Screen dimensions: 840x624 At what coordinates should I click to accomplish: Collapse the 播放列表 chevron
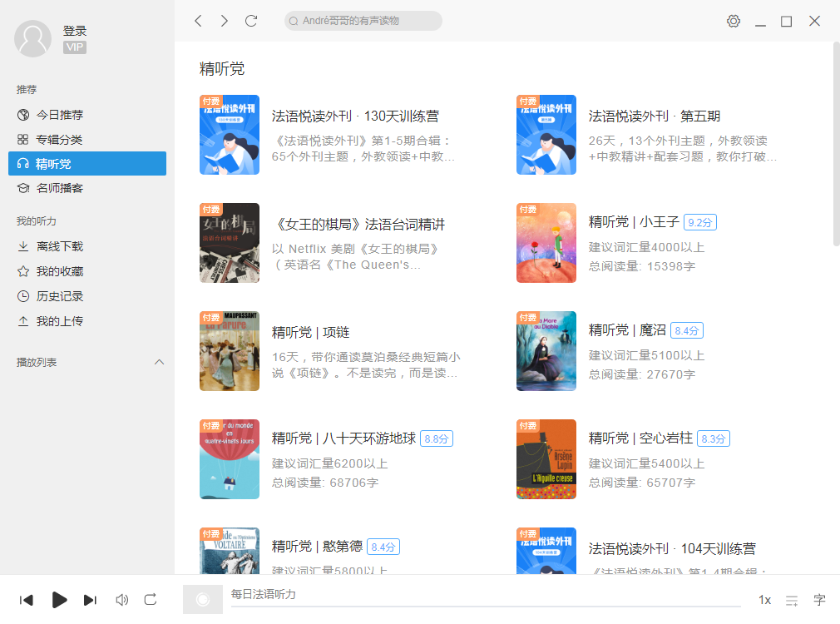point(159,363)
